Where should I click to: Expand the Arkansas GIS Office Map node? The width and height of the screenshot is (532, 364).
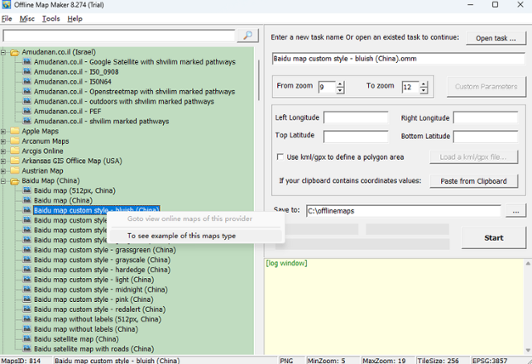(x=3, y=161)
